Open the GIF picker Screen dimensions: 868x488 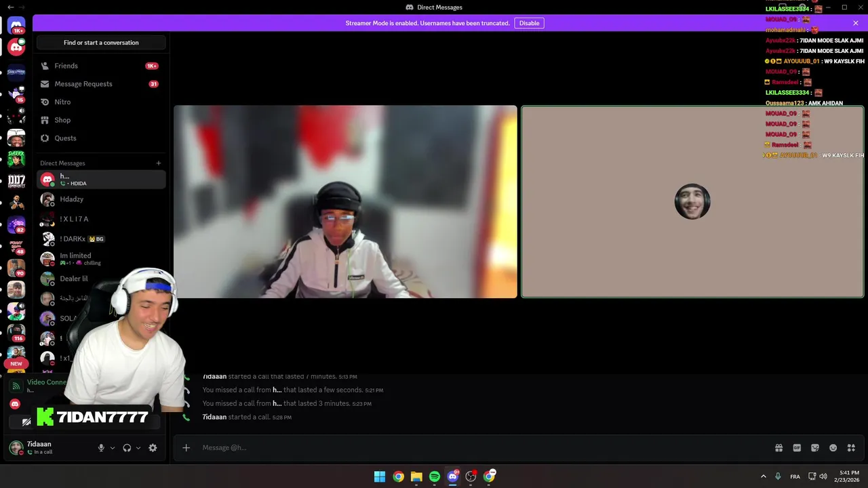point(797,448)
